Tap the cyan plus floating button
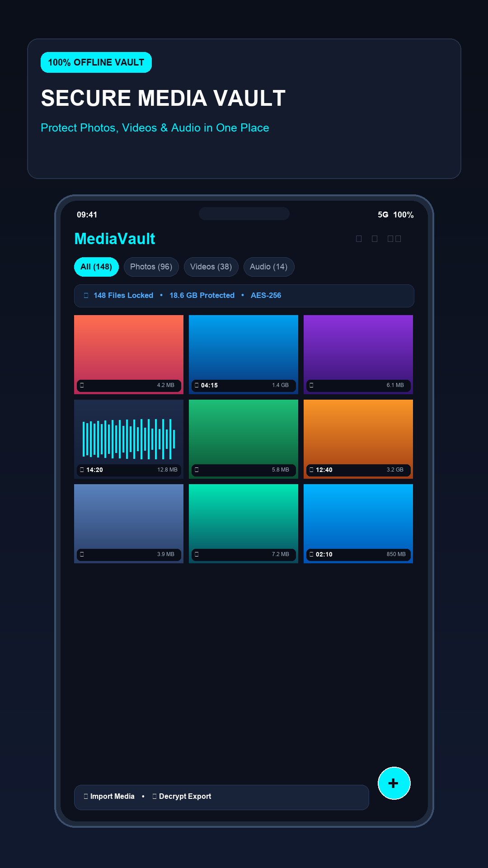This screenshot has width=488, height=868. 394,783
